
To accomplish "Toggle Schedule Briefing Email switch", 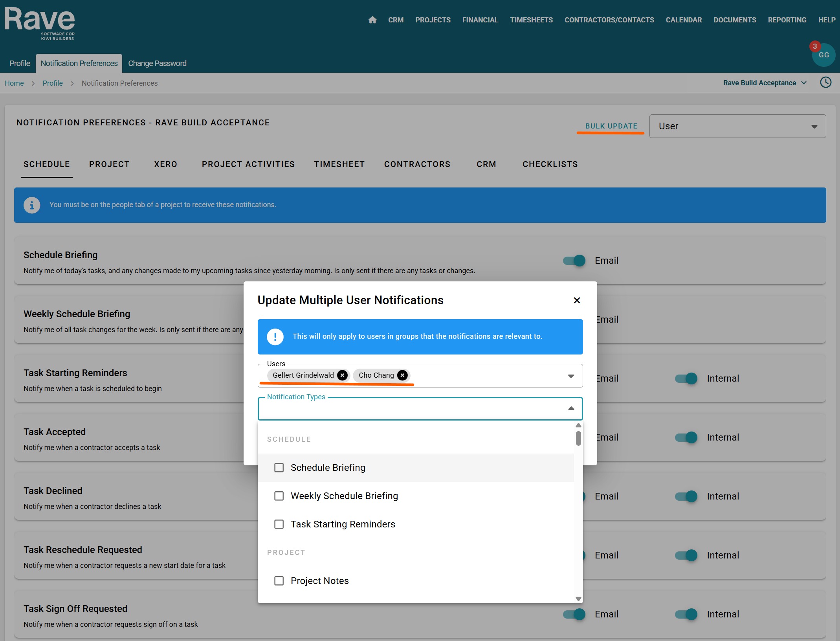I will click(574, 261).
